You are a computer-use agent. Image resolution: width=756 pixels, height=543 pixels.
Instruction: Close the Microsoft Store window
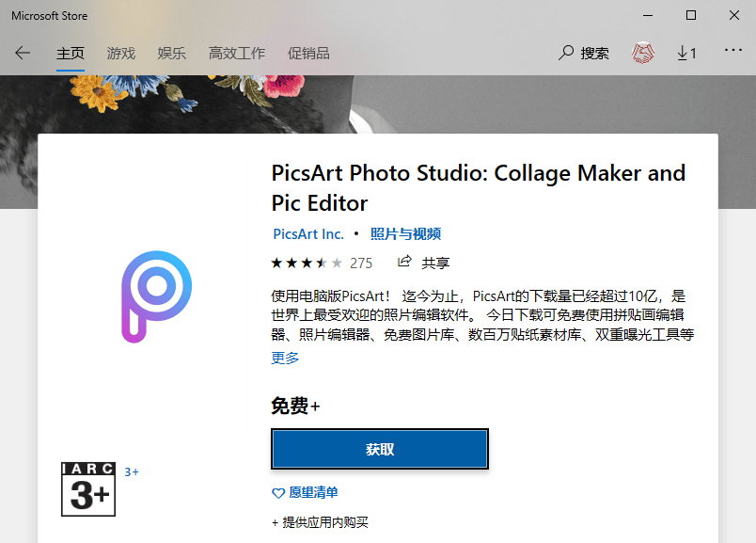click(734, 15)
